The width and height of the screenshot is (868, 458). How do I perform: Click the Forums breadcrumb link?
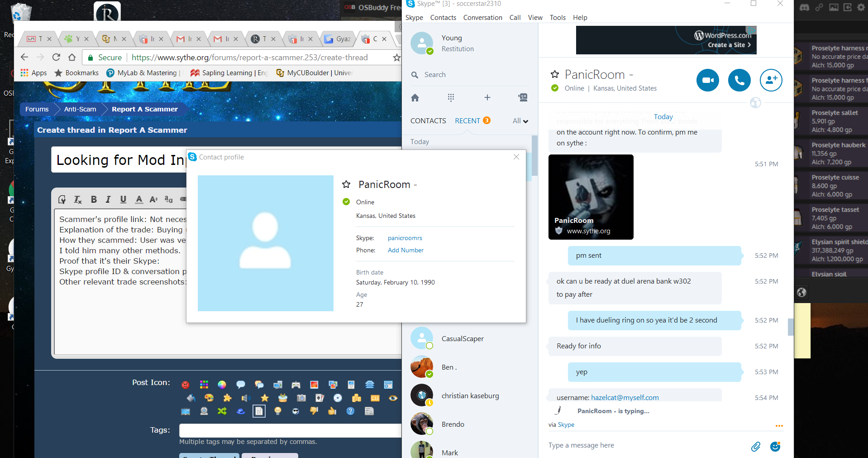(x=37, y=109)
